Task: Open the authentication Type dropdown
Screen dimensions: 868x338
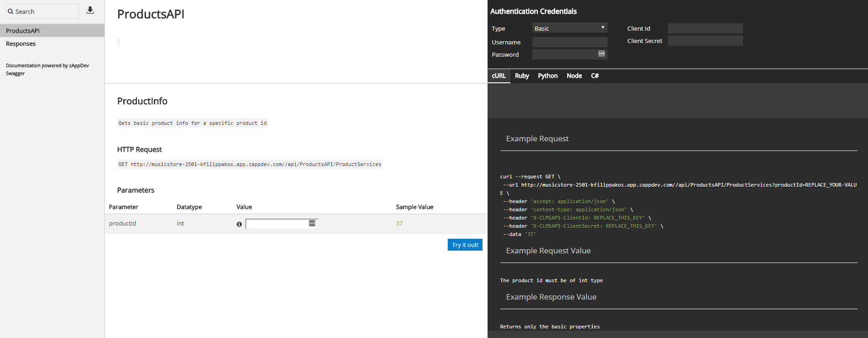Action: [570, 28]
